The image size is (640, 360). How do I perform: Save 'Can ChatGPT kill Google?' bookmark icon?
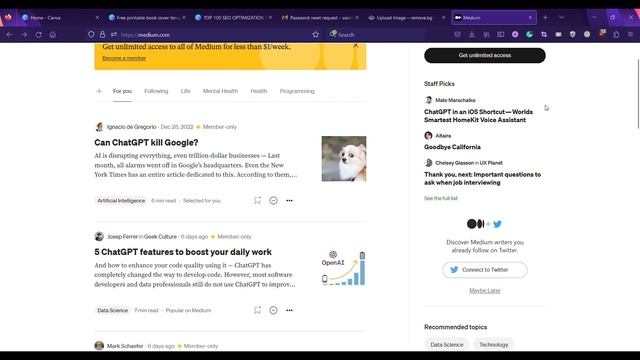tap(257, 200)
